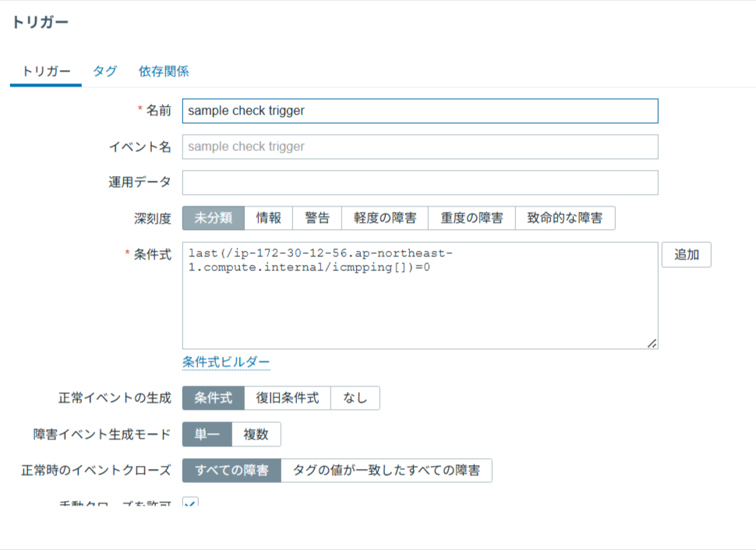The image size is (756, 550).
Task: Select なし for OK event generation
Action: coord(355,398)
